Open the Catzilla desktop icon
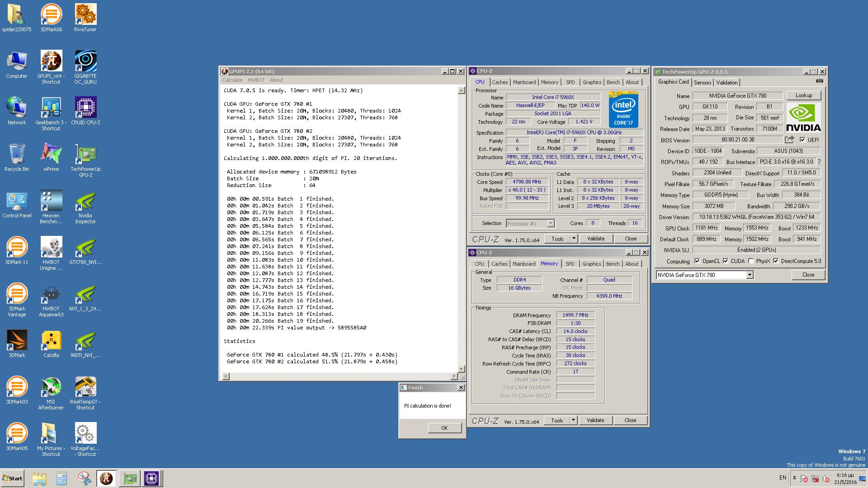 coord(51,344)
